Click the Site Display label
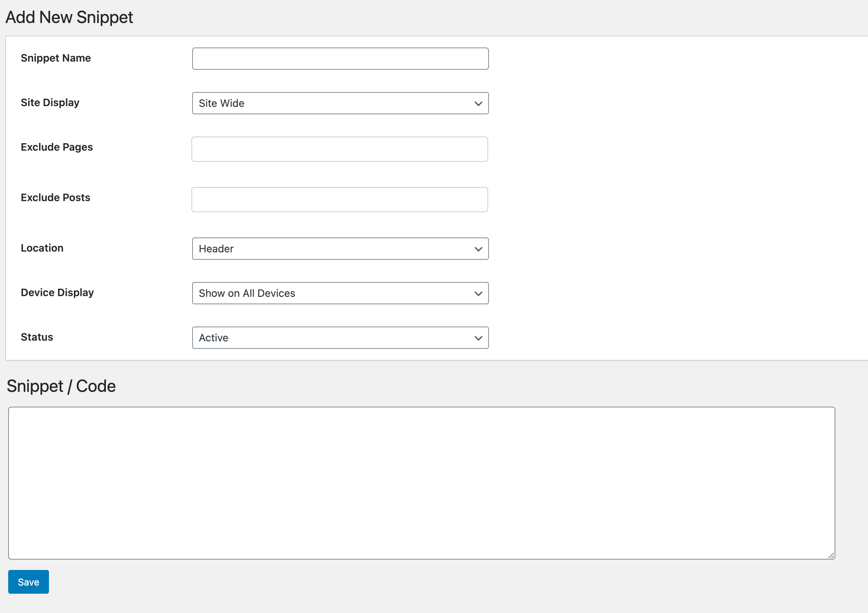The height and width of the screenshot is (613, 868). pos(50,103)
